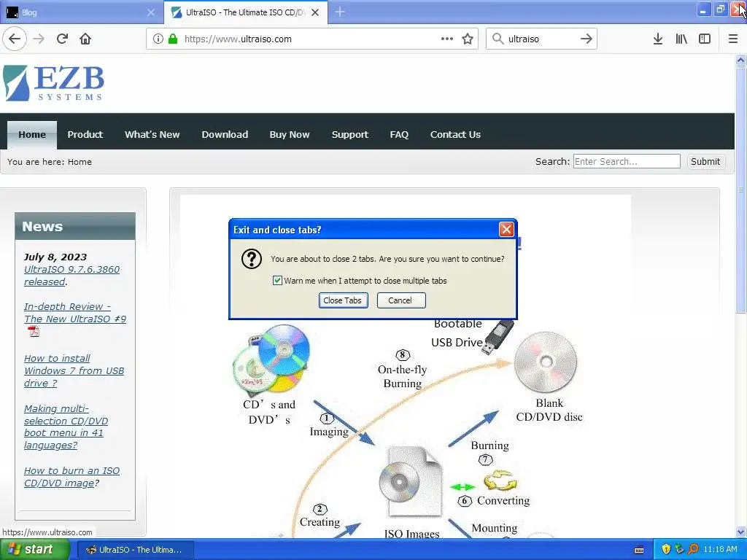
Task: Open UltraISO 9.7.6.3860 released link
Action: pos(71,275)
